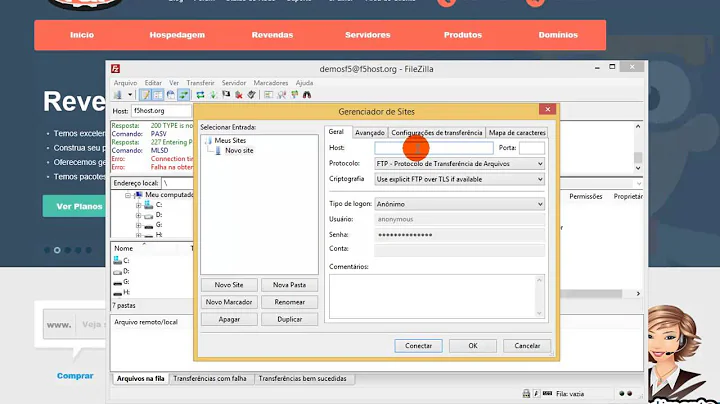Click the Cancelar button
The width and height of the screenshot is (720, 404).
pyautogui.click(x=527, y=346)
